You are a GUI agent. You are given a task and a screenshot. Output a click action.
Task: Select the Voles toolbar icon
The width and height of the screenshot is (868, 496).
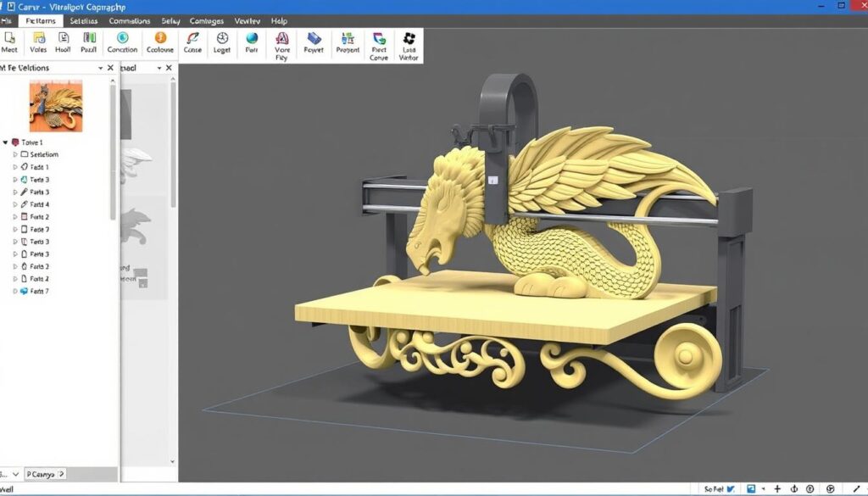click(38, 42)
